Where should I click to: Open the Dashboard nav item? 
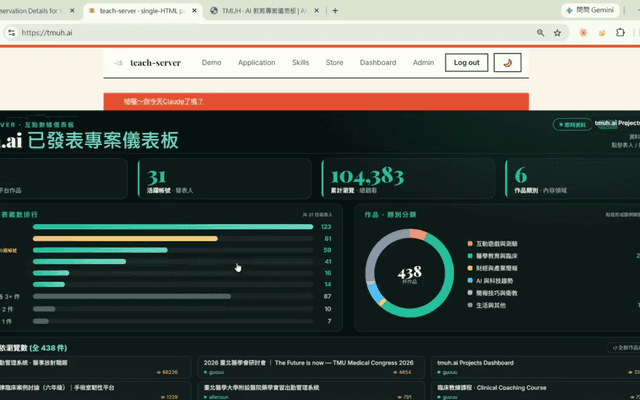coord(378,62)
